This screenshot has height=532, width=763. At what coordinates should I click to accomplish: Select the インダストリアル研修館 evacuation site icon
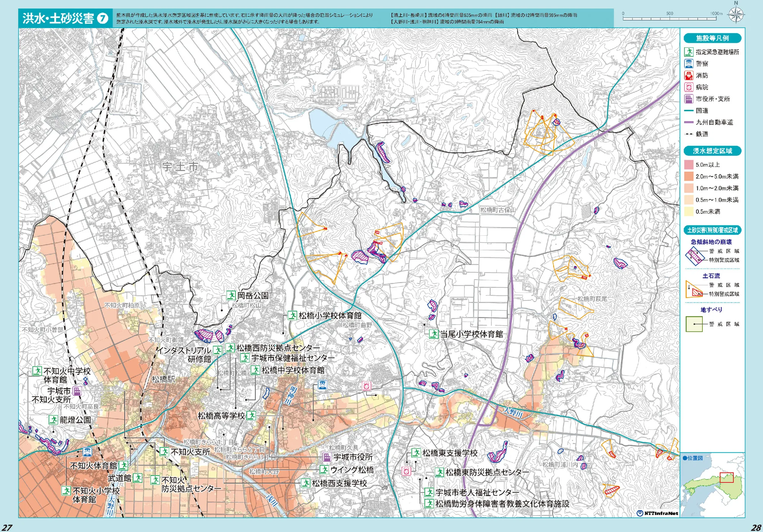tap(217, 350)
